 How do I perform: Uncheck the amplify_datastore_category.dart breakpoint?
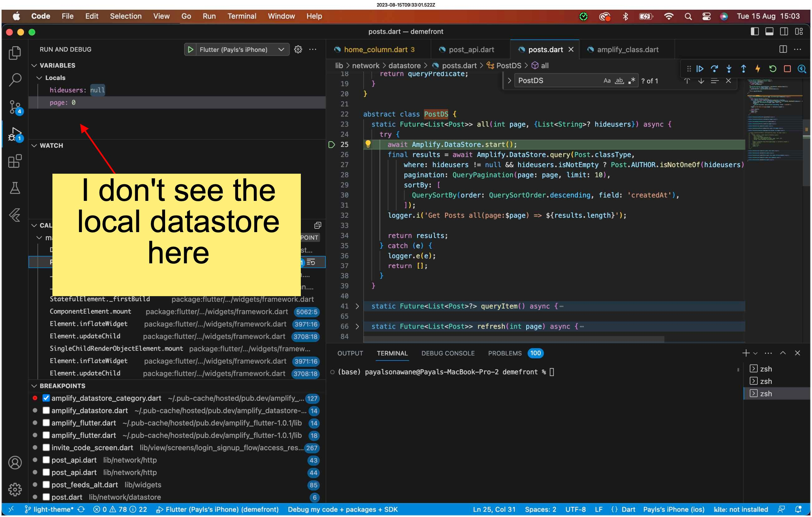(x=46, y=398)
